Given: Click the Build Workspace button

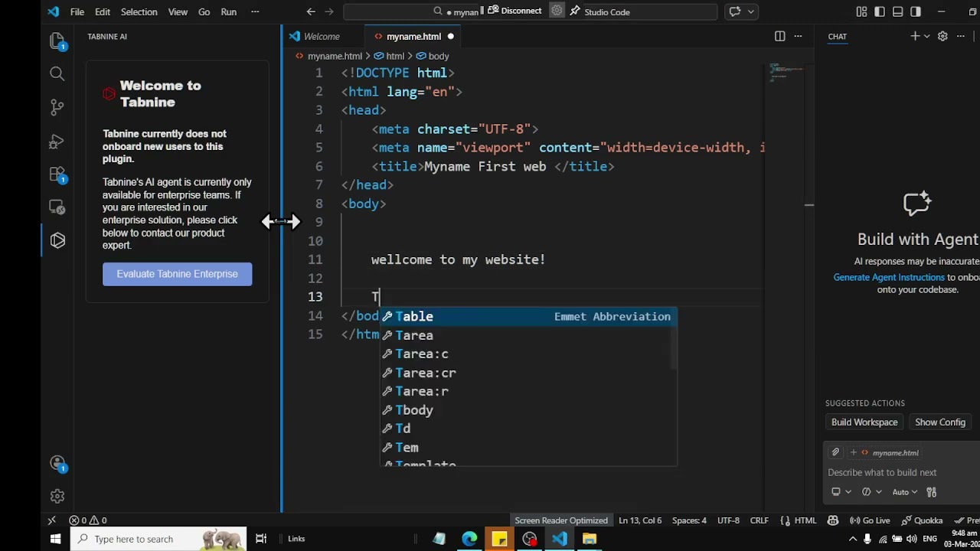Looking at the screenshot, I should point(864,422).
